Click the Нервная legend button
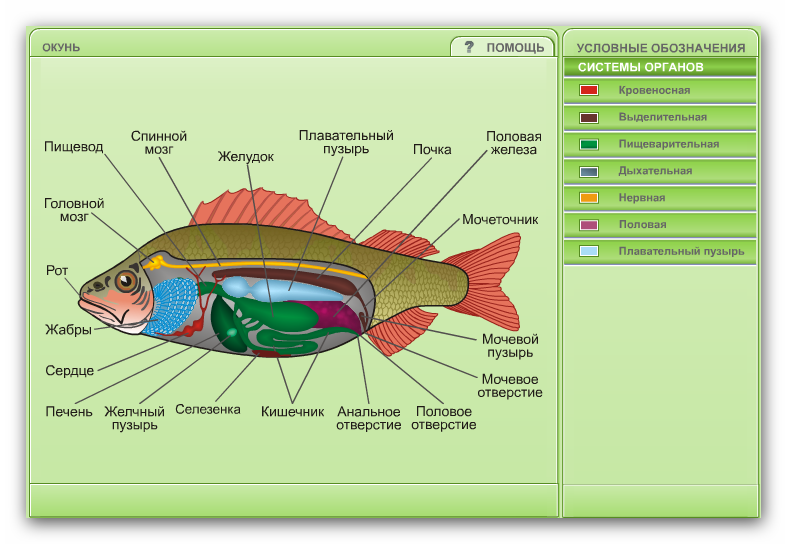This screenshot has height=544, width=787. (660, 198)
